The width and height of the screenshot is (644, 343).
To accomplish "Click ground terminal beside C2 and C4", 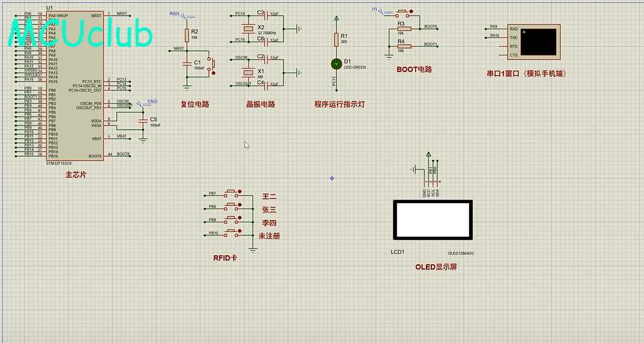I will pyautogui.click(x=299, y=73).
